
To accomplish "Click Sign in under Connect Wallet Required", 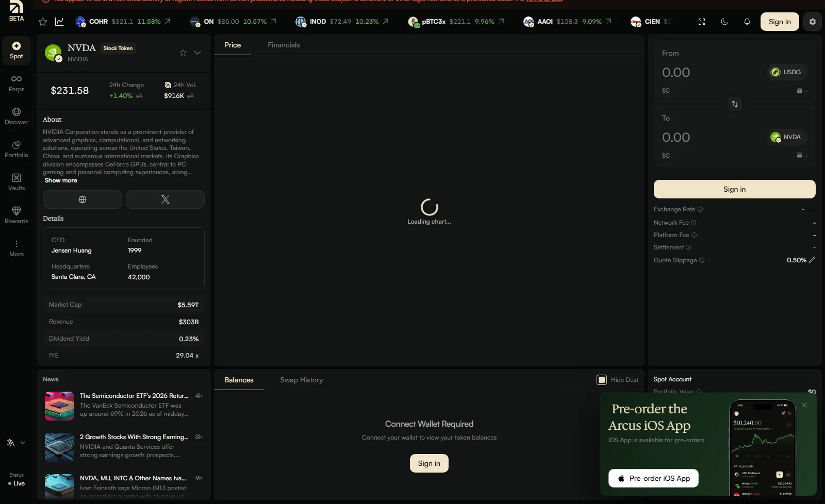I will pos(429,463).
